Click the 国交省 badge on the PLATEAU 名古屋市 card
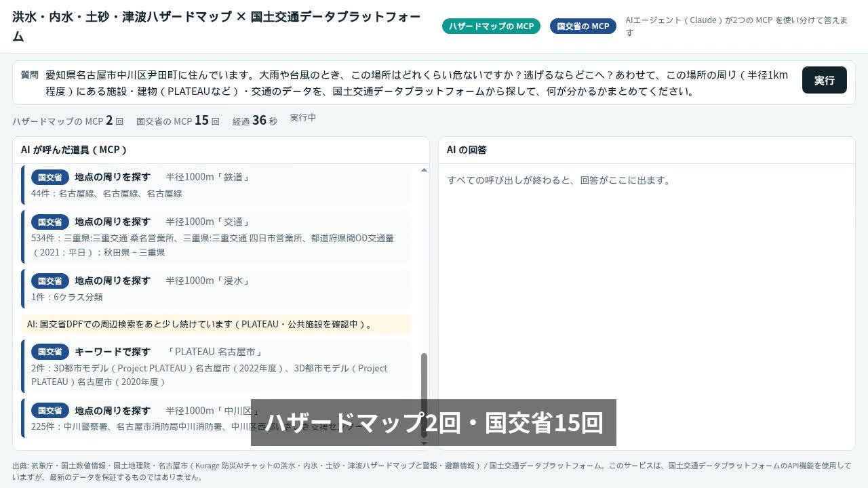 (x=50, y=352)
